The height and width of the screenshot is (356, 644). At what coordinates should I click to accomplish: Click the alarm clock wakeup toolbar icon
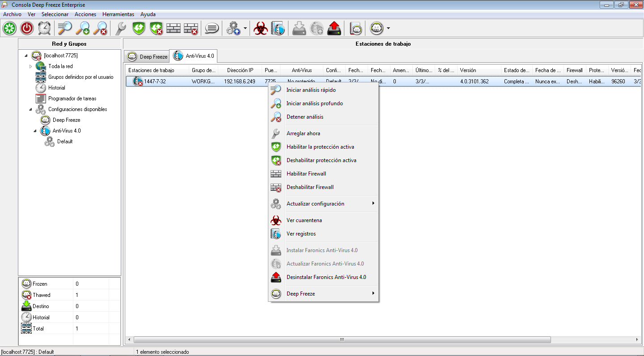coord(45,29)
